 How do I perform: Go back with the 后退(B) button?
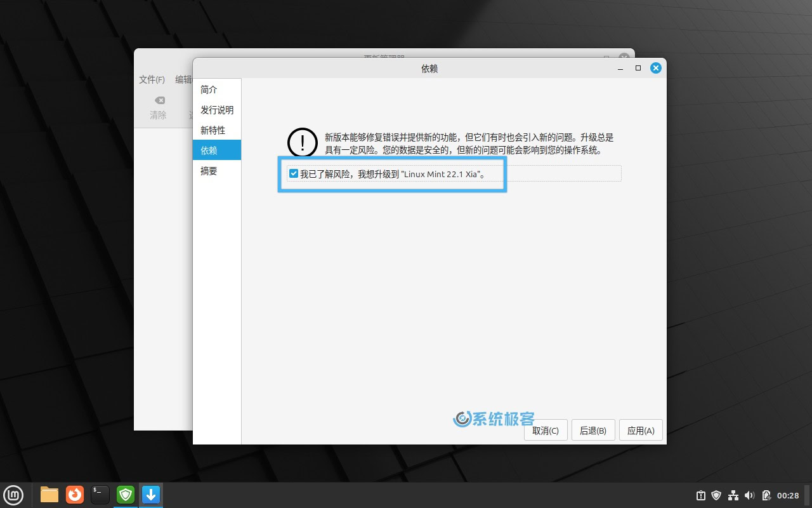(593, 431)
